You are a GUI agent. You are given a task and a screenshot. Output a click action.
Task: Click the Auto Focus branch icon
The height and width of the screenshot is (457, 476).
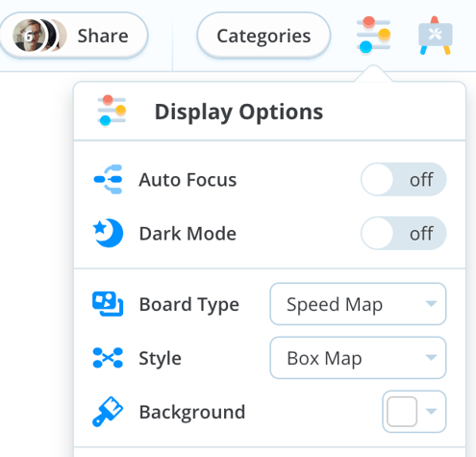[108, 179]
